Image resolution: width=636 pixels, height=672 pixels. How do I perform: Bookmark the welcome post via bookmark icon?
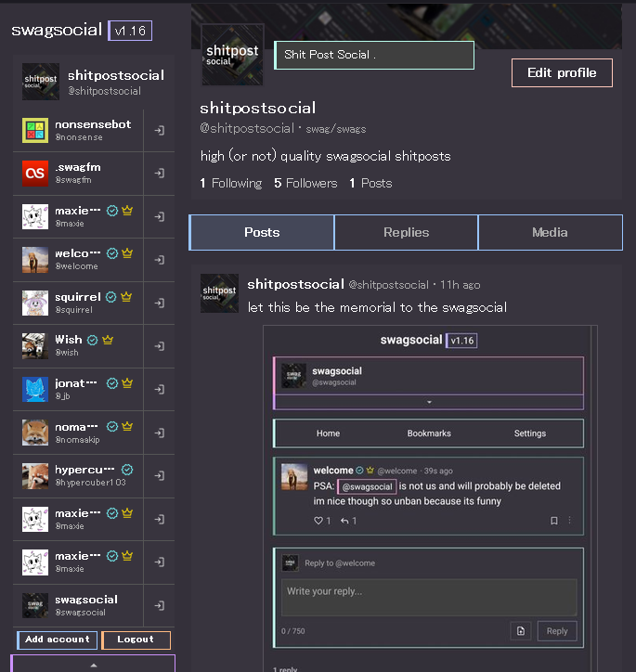click(x=554, y=521)
